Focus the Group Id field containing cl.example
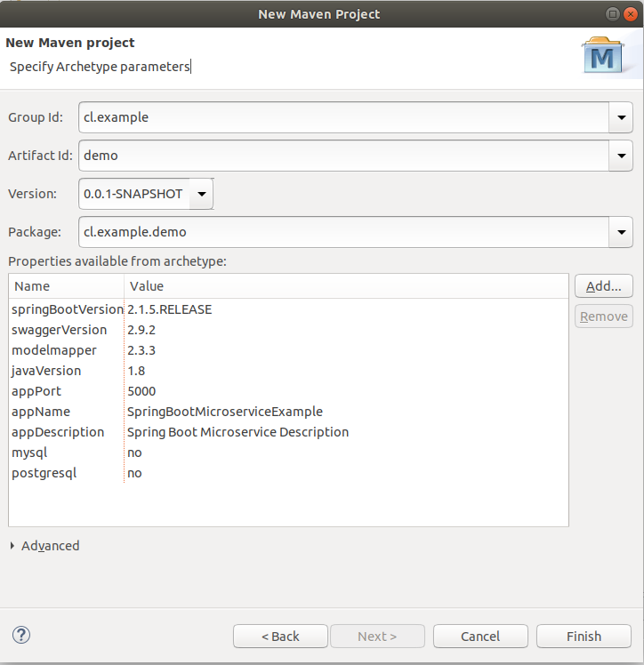The height and width of the screenshot is (665, 644). 343,117
